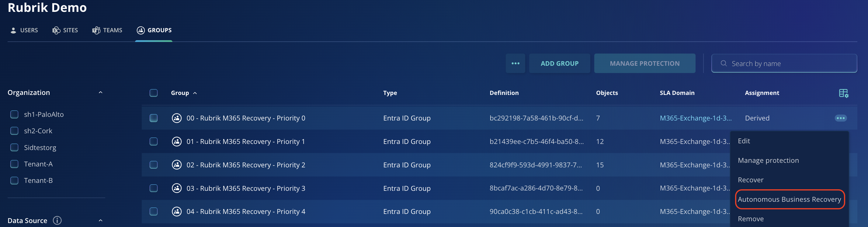
Task: Collapse the Data Source filter section
Action: pyautogui.click(x=100, y=220)
